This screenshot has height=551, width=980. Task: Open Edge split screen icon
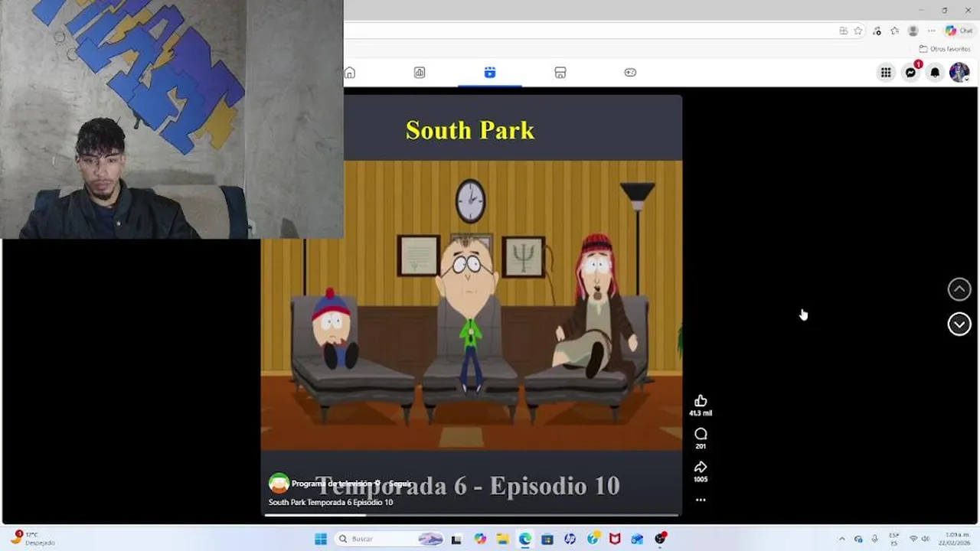point(843,31)
